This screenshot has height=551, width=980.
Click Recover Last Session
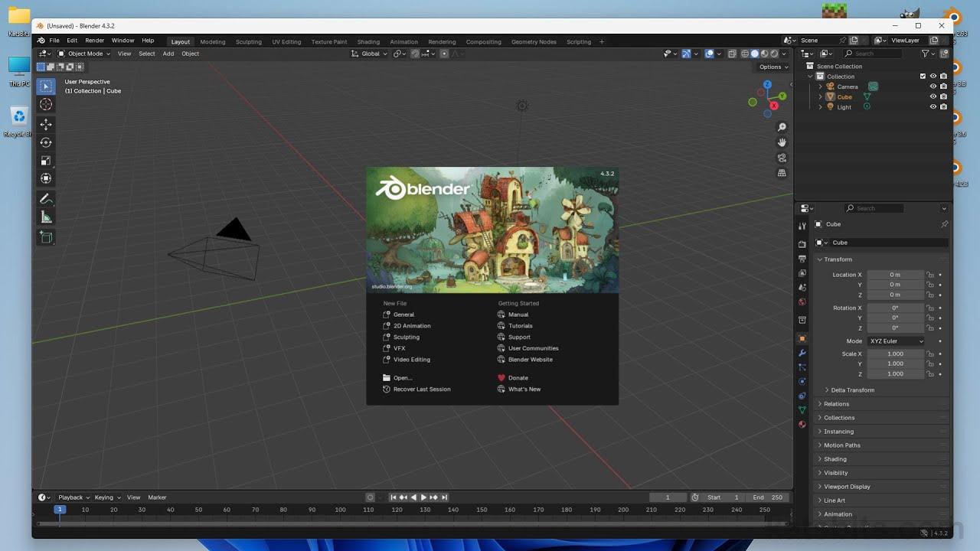[422, 389]
